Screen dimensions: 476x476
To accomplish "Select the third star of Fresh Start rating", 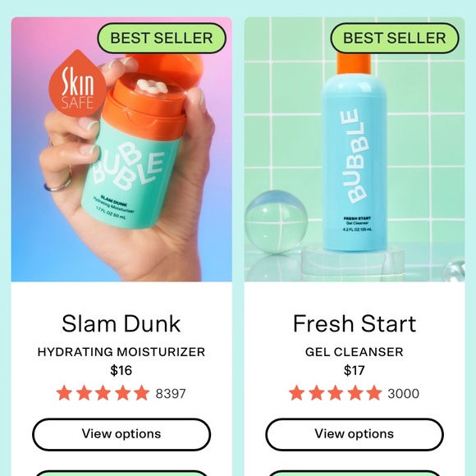I will point(336,393).
